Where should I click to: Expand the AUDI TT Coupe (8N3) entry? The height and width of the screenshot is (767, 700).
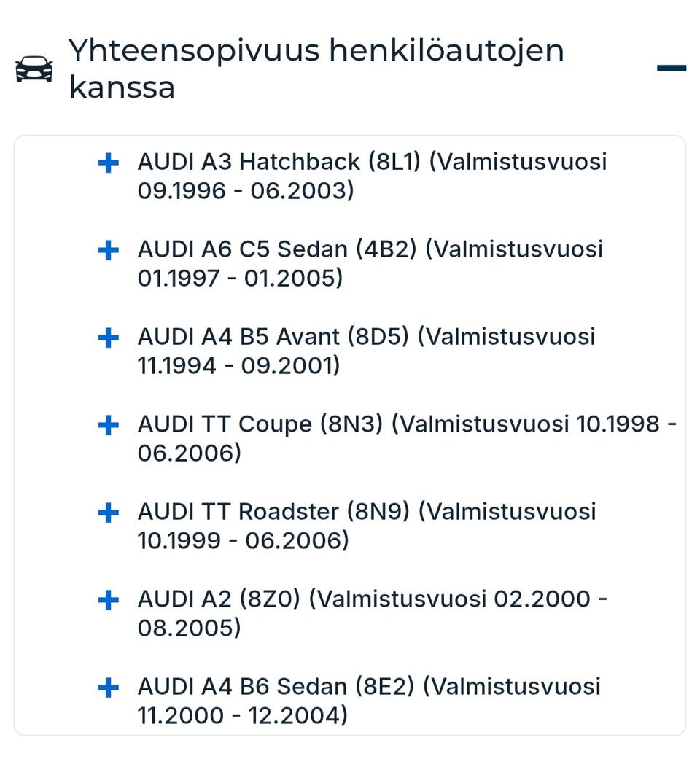[x=108, y=425]
